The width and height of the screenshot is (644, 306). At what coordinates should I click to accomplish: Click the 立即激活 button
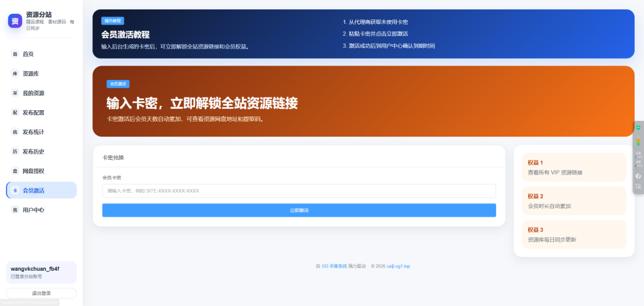point(299,210)
